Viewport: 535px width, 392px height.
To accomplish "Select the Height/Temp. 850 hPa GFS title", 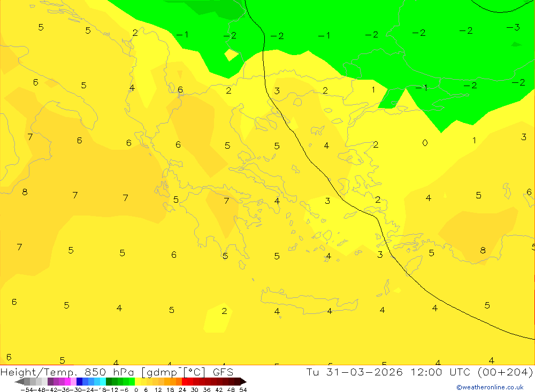I will 117,372.
